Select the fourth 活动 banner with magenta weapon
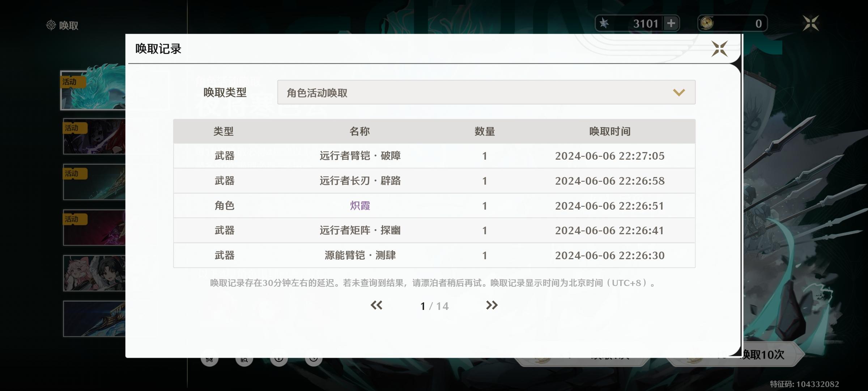Screen dimensions: 868x391 (94, 228)
